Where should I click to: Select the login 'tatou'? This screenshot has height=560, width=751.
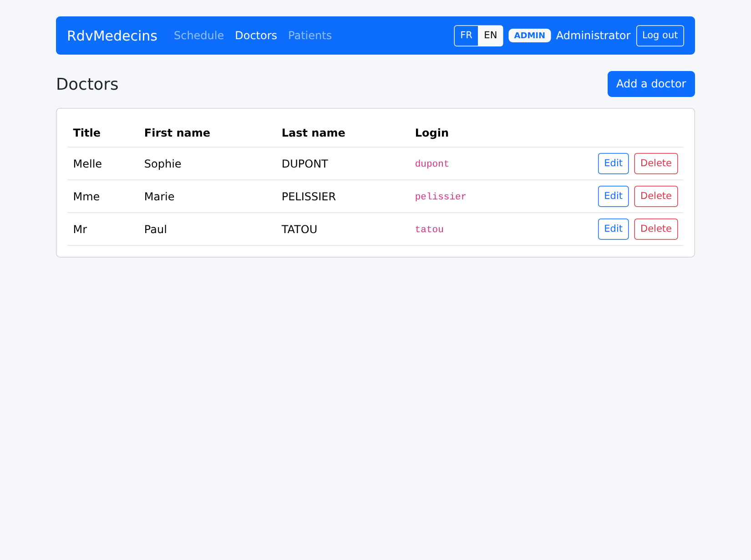coord(429,229)
